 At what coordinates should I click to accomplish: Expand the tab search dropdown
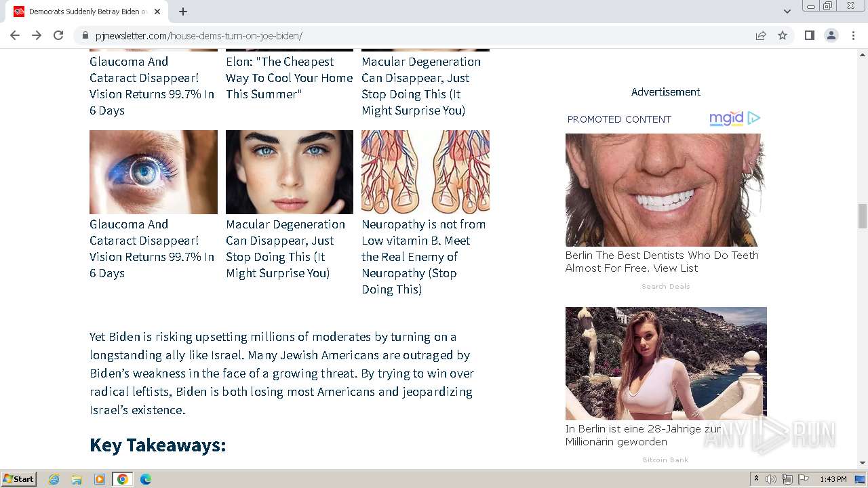[787, 12]
